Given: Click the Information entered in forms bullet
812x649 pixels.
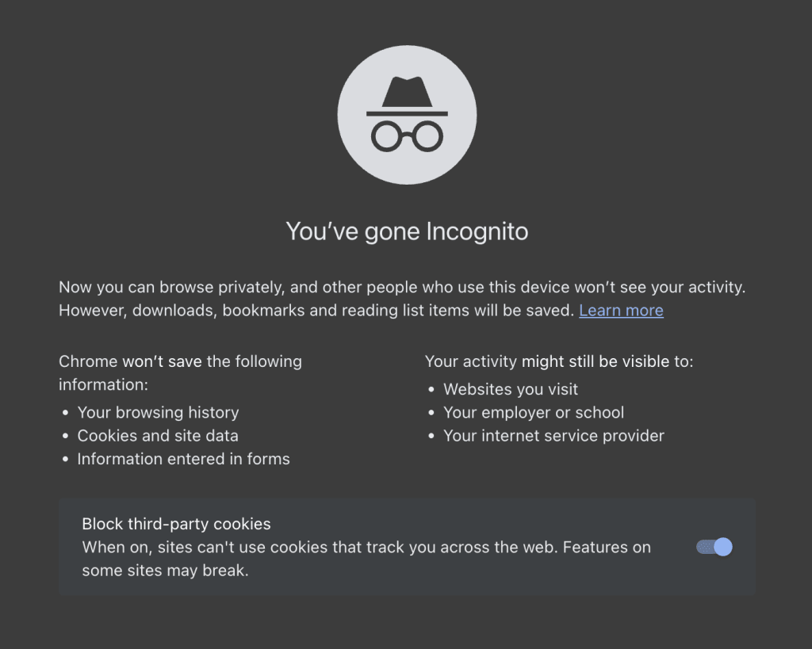Looking at the screenshot, I should click(x=183, y=459).
